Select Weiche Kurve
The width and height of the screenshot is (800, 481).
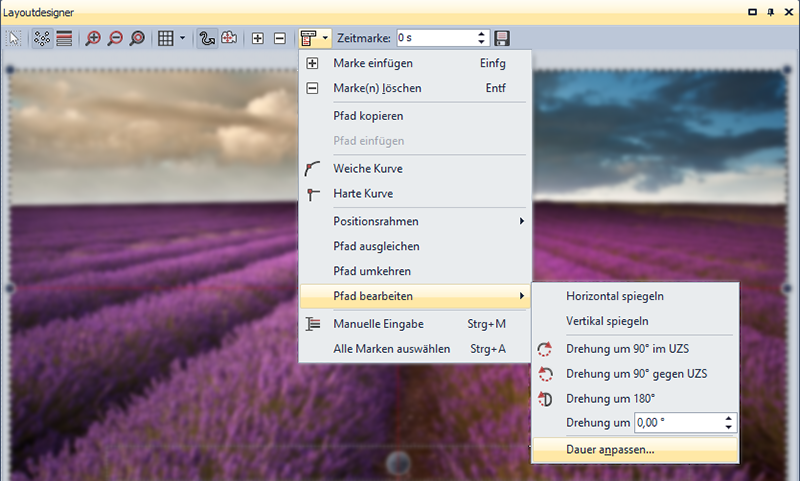(x=415, y=168)
